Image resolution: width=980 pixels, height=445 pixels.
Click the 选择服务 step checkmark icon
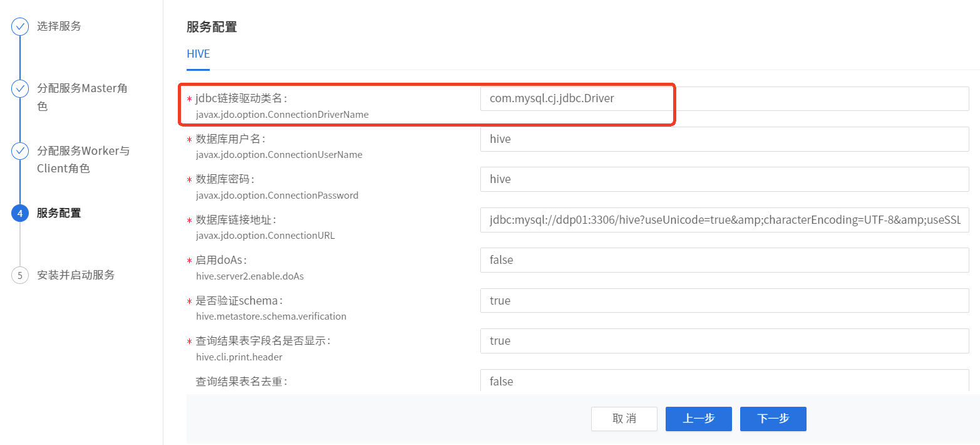tap(20, 26)
